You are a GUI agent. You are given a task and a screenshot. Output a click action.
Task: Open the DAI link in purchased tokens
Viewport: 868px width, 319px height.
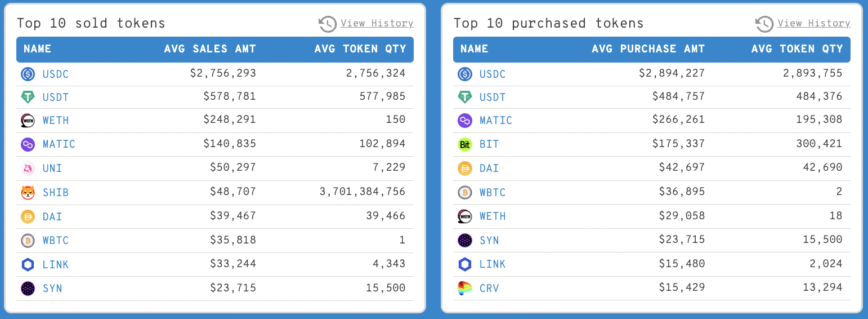click(489, 169)
